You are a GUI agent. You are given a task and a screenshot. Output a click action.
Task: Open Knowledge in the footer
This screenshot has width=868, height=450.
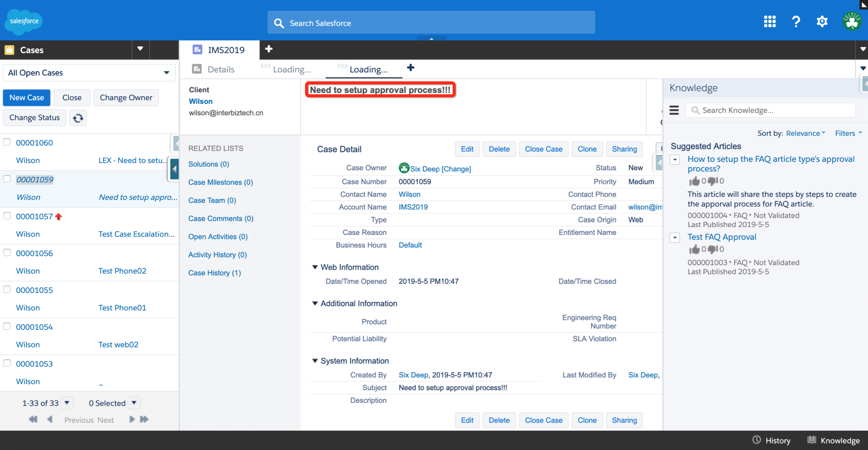click(833, 440)
